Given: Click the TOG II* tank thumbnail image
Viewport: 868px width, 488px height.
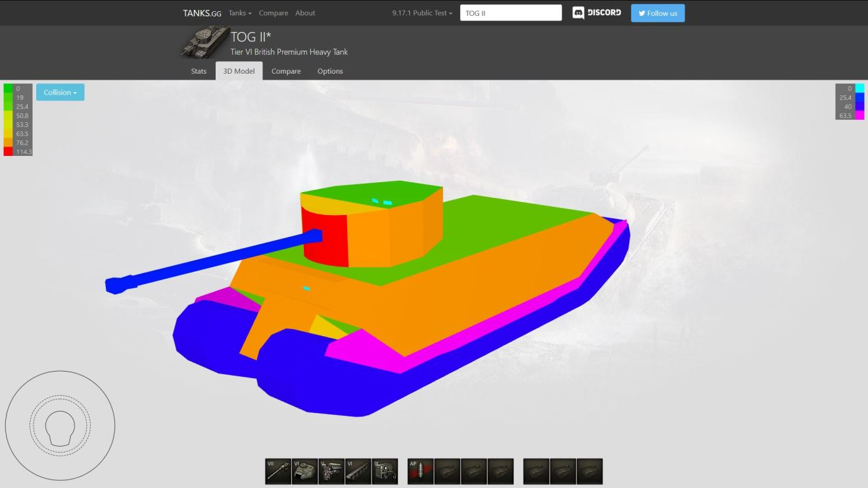Looking at the screenshot, I should (x=205, y=42).
